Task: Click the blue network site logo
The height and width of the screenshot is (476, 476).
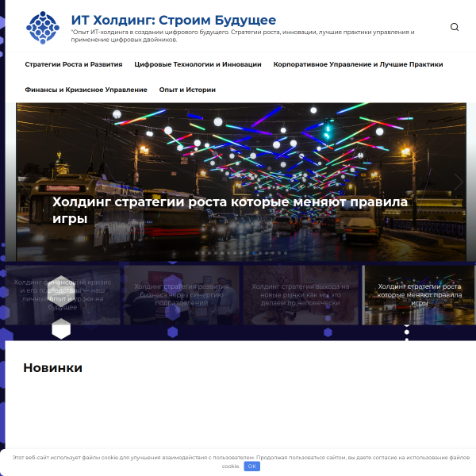Action: tap(43, 28)
